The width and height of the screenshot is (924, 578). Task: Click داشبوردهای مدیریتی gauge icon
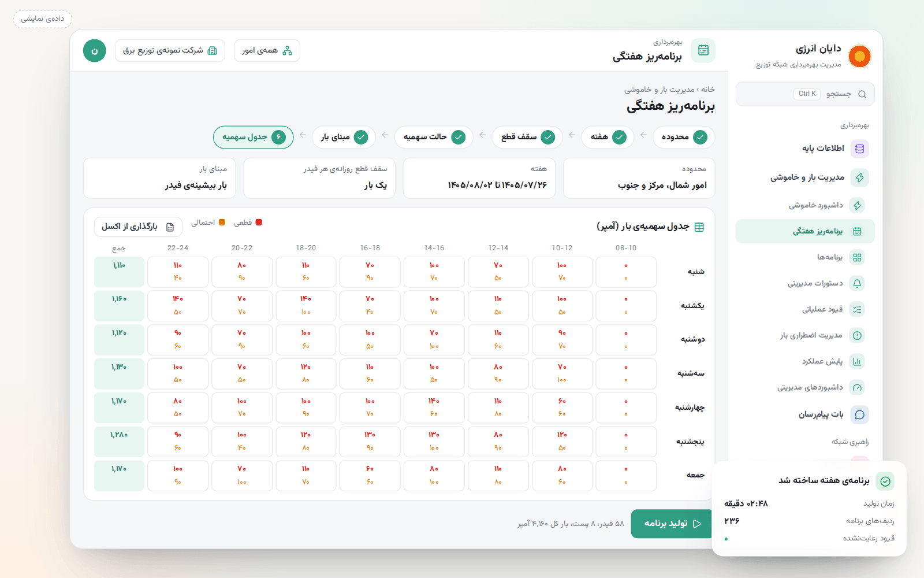pos(857,387)
